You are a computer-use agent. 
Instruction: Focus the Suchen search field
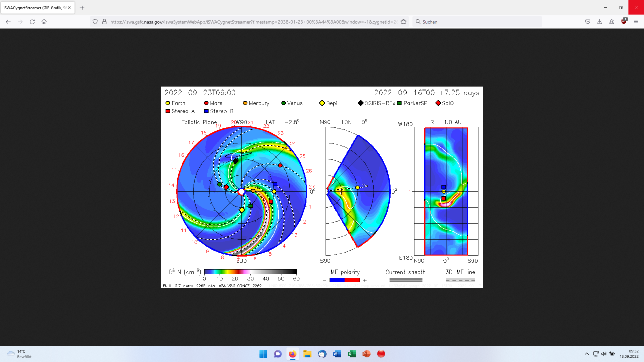(x=478, y=22)
